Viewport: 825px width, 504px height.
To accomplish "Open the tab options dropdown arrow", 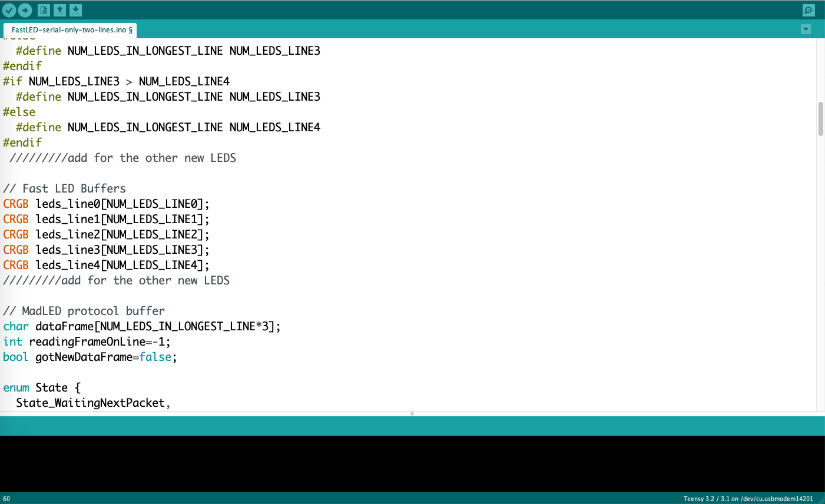I will coord(806,29).
